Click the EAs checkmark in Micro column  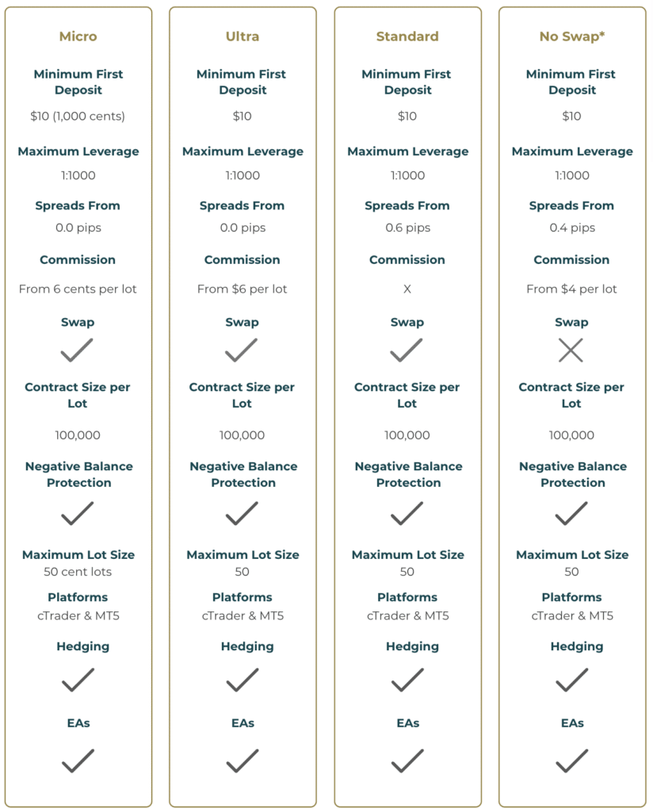click(77, 760)
